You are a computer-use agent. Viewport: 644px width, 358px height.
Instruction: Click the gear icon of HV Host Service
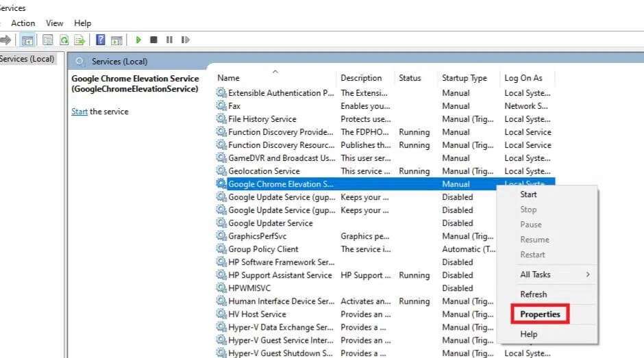(221, 314)
